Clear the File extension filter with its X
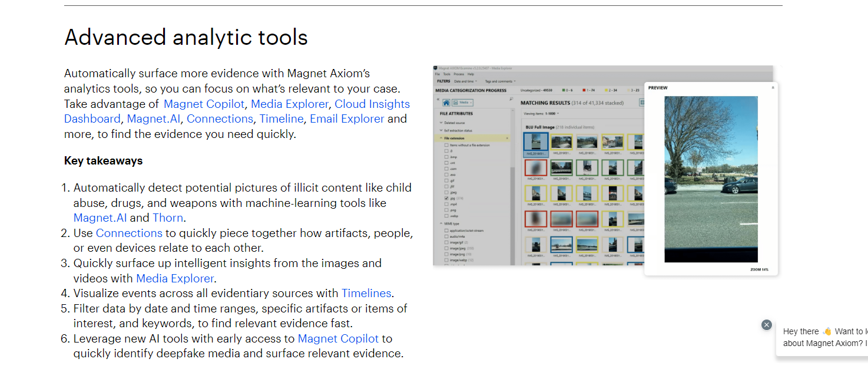868x372 pixels. pyautogui.click(x=508, y=138)
